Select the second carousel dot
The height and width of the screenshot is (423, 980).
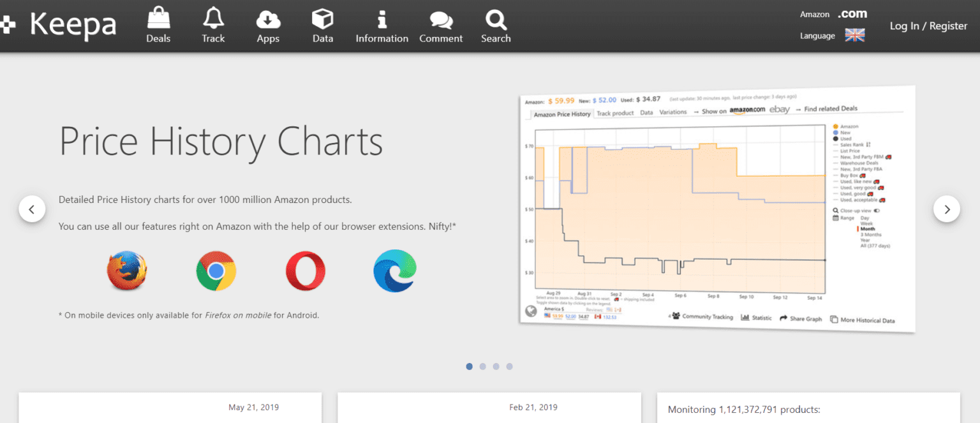click(482, 366)
